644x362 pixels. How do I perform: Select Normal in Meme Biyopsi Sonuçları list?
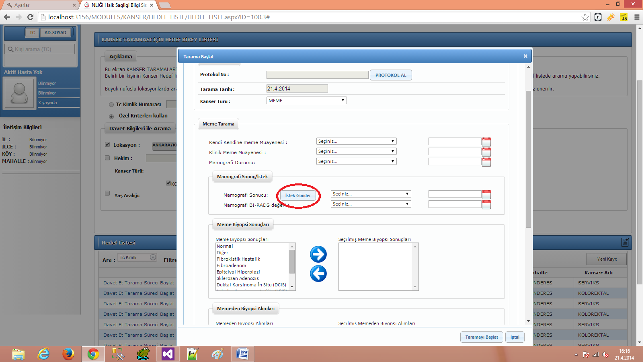(x=225, y=246)
